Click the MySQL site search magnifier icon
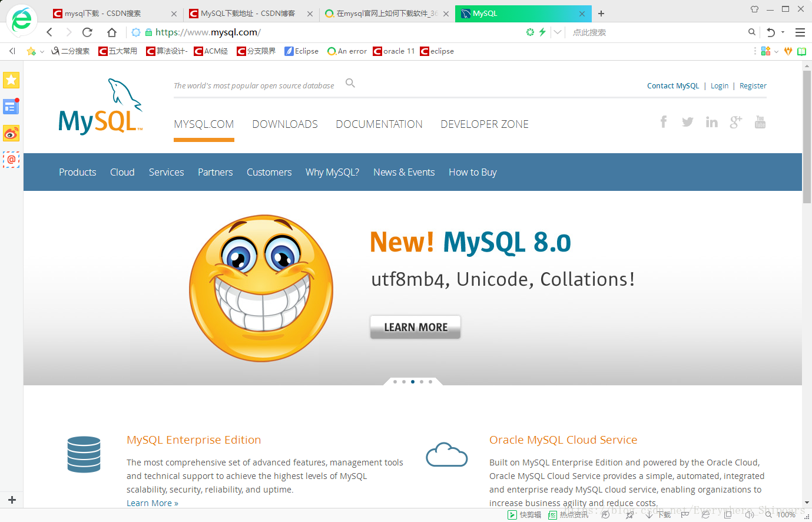 350,83
